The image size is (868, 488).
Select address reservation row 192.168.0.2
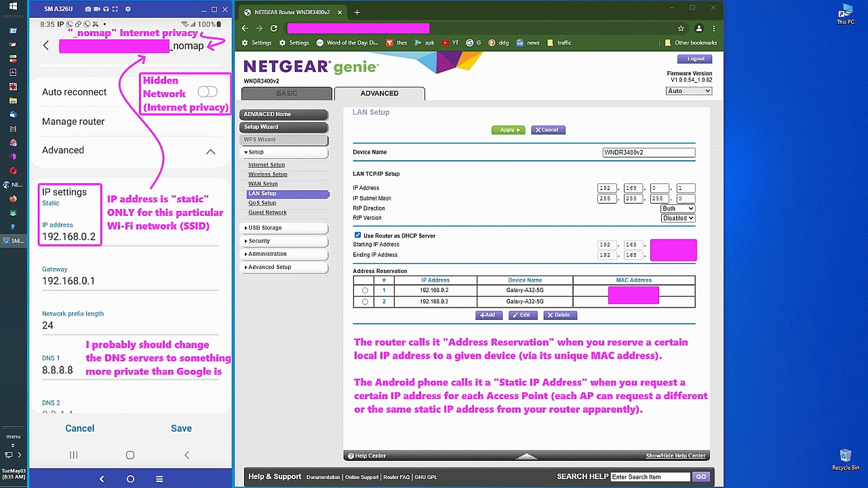tap(366, 290)
